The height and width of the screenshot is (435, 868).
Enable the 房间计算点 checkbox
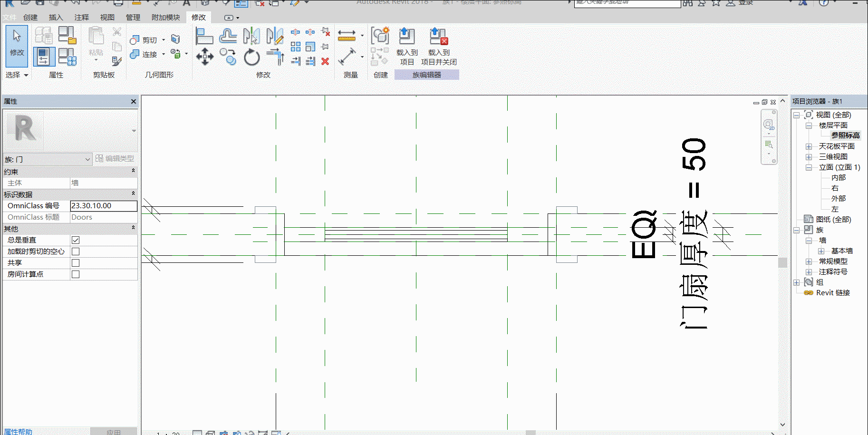click(76, 274)
